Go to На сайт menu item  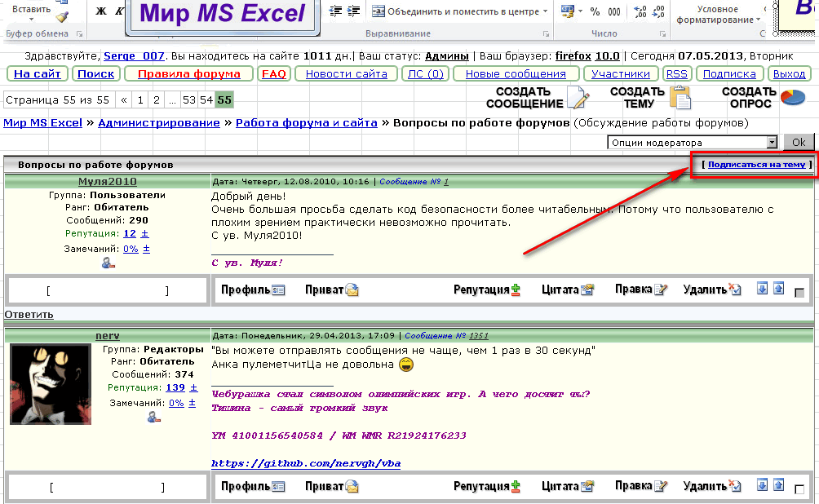(x=37, y=73)
